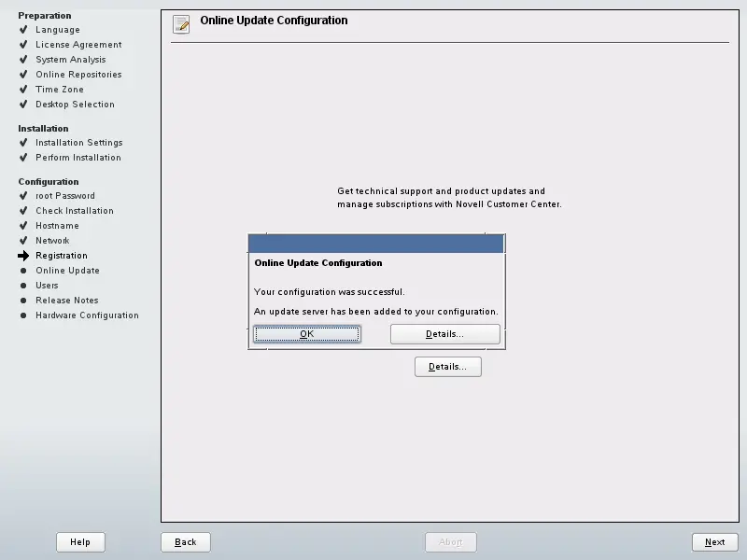Click the bullet next to Users

coord(23,286)
